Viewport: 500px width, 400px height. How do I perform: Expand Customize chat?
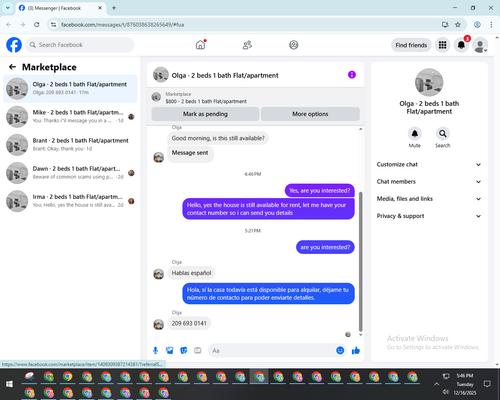coord(429,164)
